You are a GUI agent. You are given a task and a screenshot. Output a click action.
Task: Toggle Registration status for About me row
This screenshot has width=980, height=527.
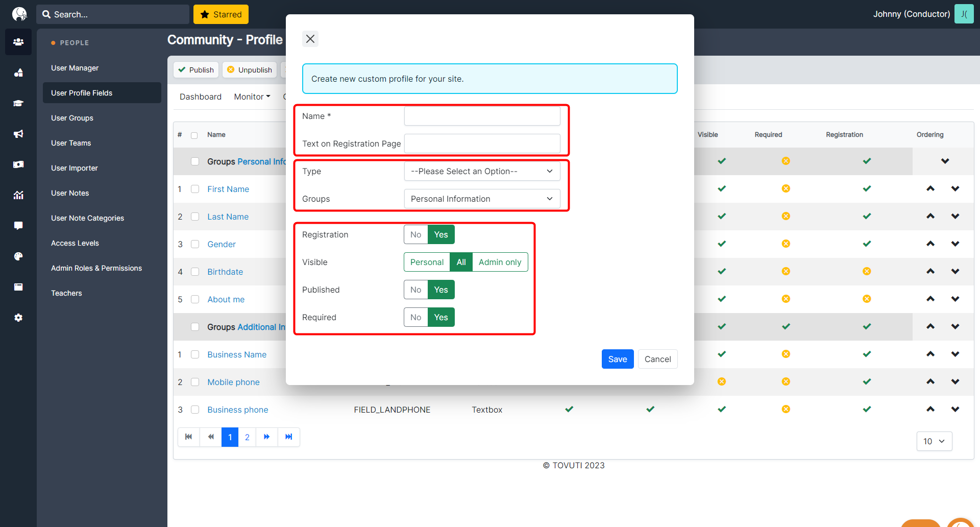click(867, 299)
